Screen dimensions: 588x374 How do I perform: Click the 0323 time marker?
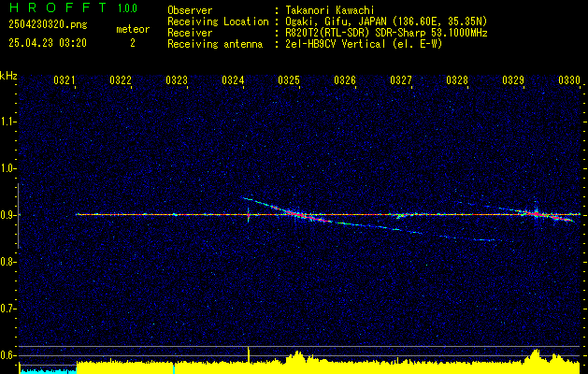pos(177,80)
